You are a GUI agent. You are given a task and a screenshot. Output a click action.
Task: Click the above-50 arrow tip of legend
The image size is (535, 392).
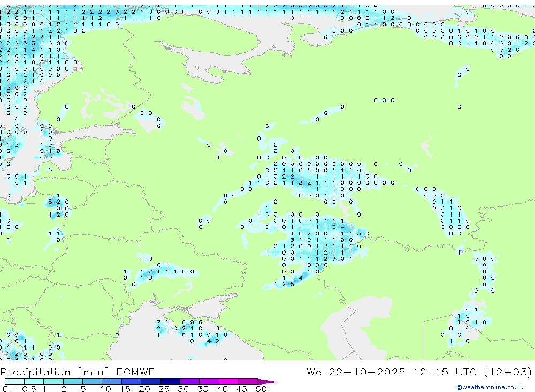[267, 381]
